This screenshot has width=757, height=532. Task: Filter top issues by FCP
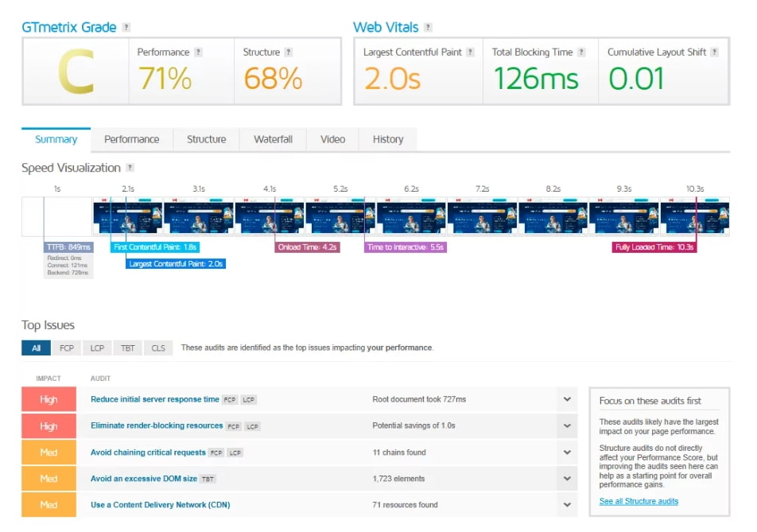pyautogui.click(x=66, y=348)
